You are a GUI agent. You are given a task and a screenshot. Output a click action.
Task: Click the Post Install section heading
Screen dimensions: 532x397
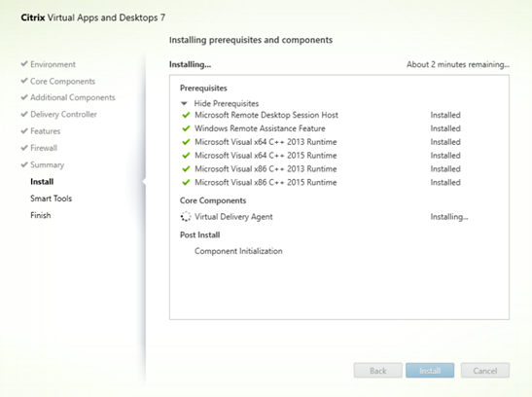coord(199,235)
